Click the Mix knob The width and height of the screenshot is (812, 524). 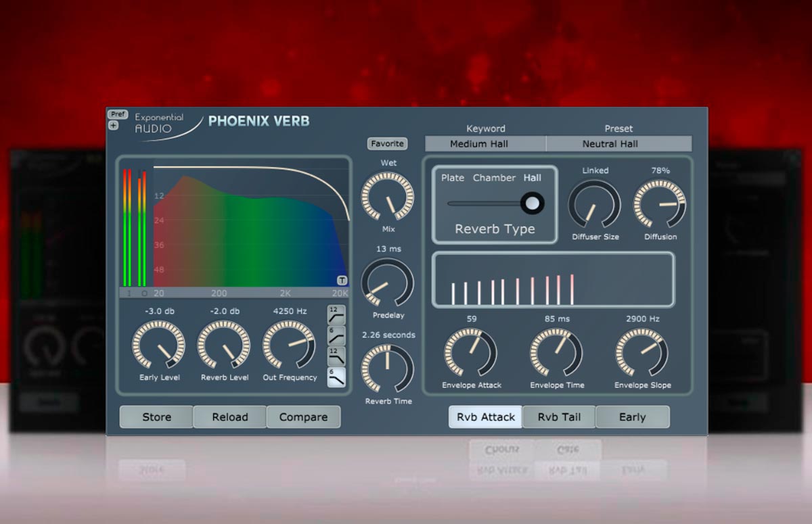coord(388,197)
